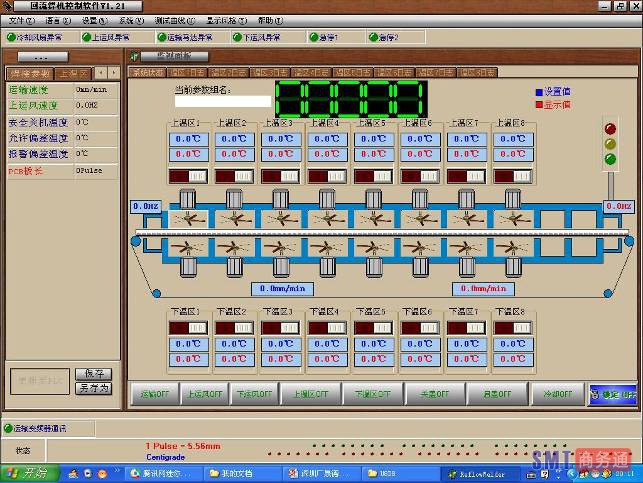643x483 pixels.
Task: Click the fan icon under 上温区1
Action: tap(187, 219)
